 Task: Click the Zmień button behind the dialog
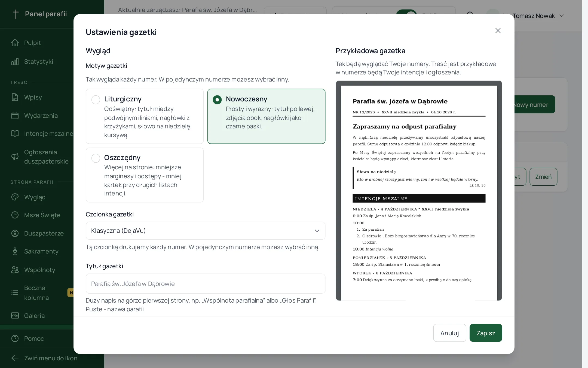coord(543,177)
